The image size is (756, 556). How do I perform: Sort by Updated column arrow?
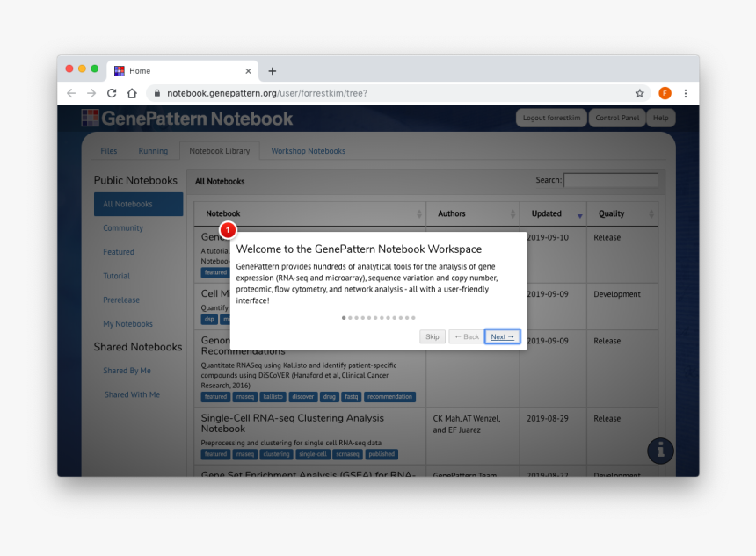point(579,216)
